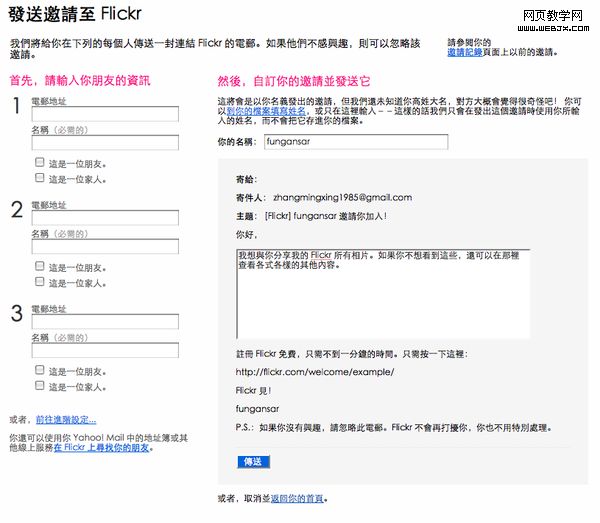Click the third friend's 電郵地址 input field
Screen dimensions: 600x523
pos(105,323)
